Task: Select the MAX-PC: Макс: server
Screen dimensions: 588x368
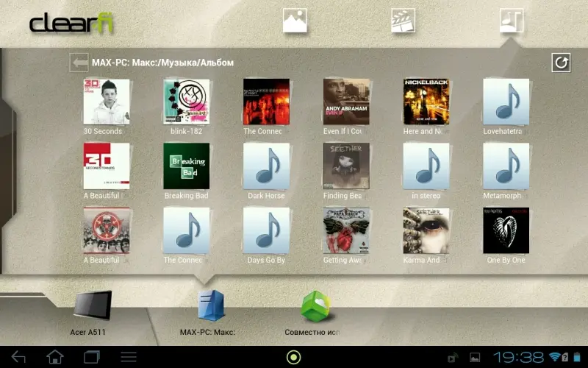Action: 212,305
